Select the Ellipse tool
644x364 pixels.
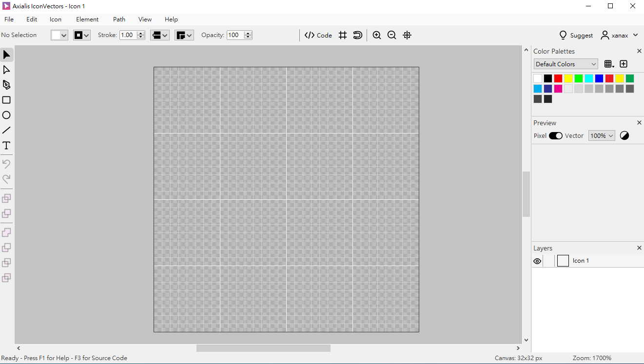6,115
